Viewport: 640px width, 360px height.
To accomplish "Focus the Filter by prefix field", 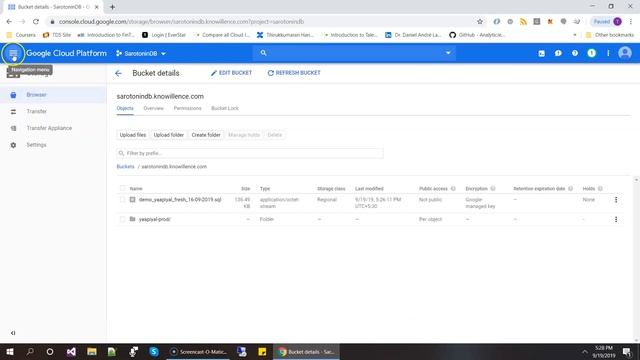I will coord(250,153).
